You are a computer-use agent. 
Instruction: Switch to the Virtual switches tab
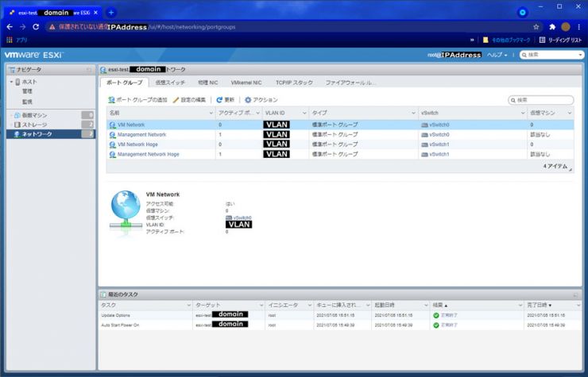[x=170, y=83]
